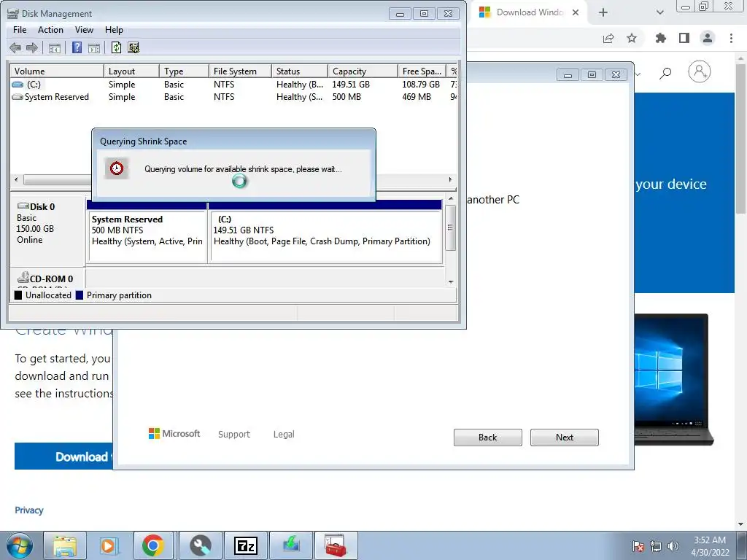
Task: Sort by the Volume column header
Action: [x=57, y=71]
